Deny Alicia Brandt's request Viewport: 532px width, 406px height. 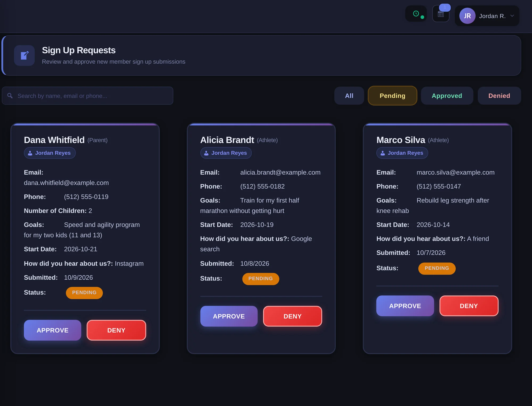tap(292, 316)
